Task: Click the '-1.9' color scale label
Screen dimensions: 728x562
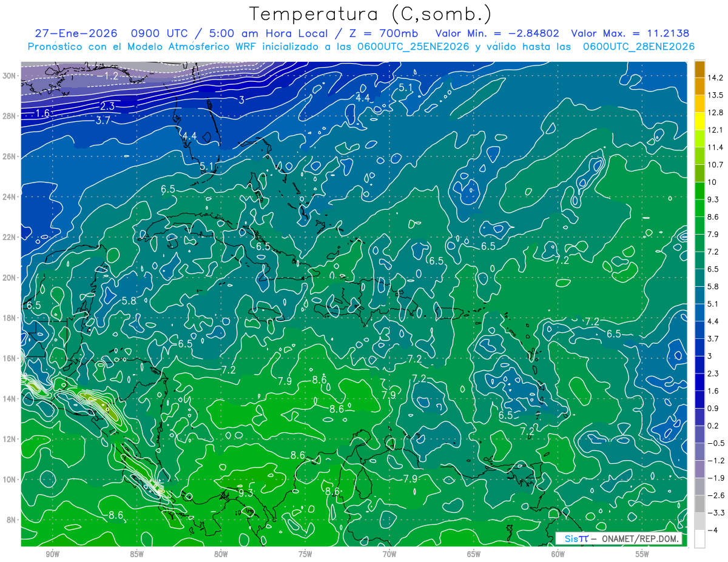Action: [715, 478]
